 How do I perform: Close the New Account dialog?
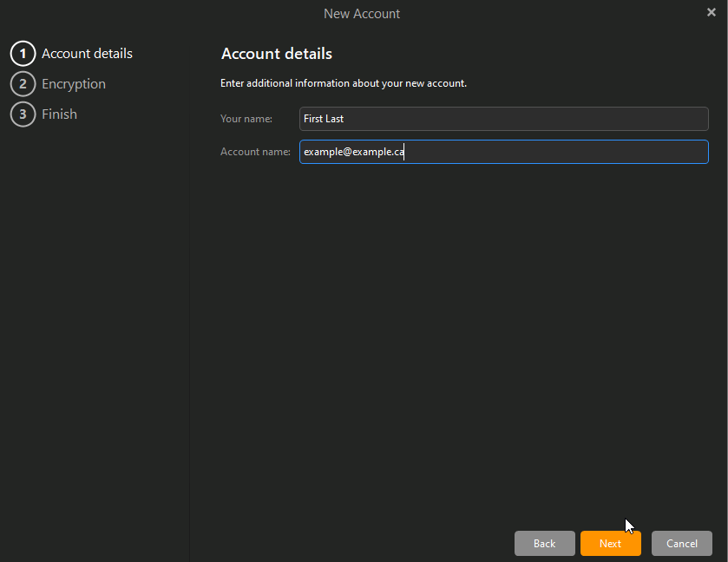pyautogui.click(x=711, y=12)
